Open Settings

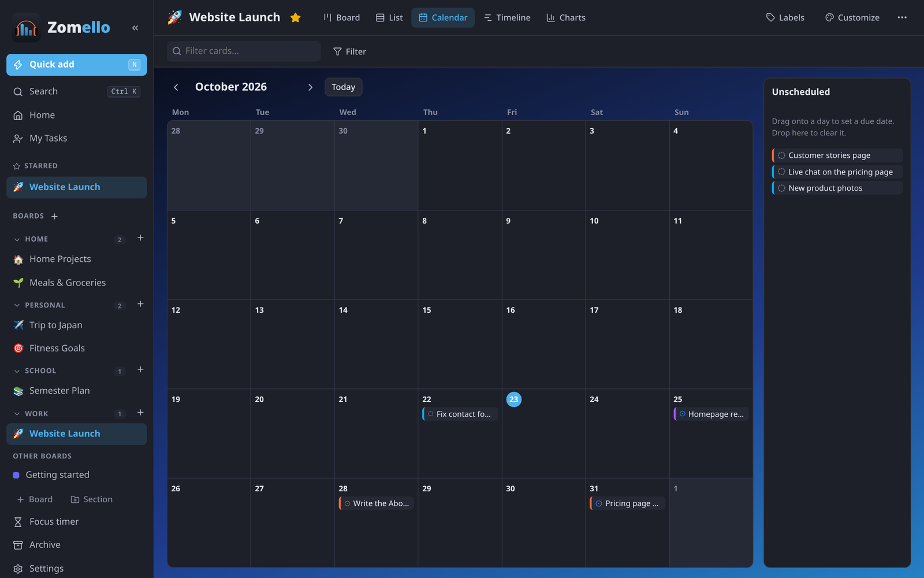[x=77, y=568]
